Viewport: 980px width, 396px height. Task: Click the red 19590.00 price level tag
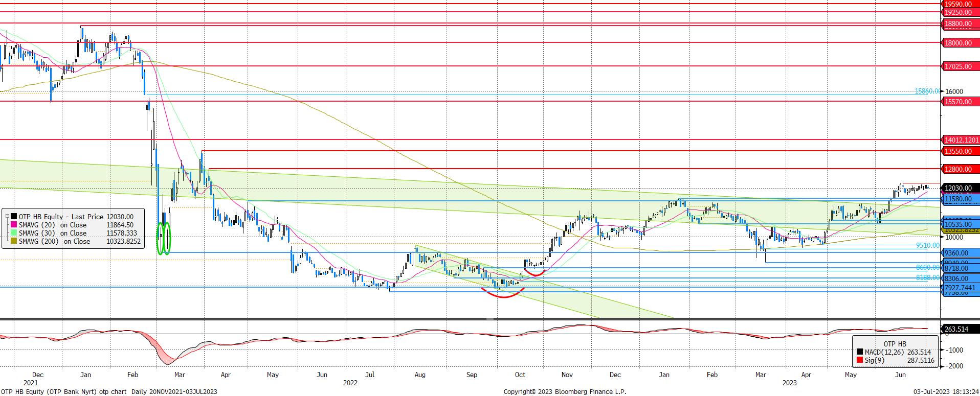point(961,4)
